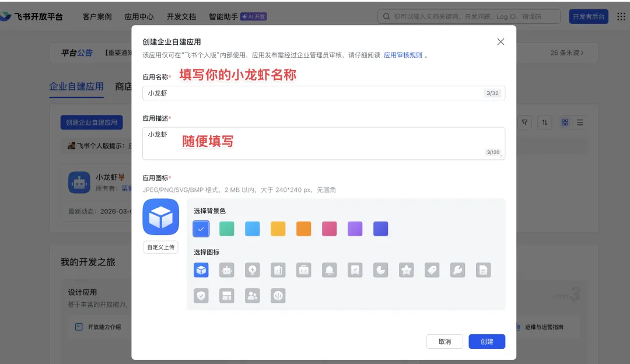Pick the bell notification app icon

(330, 270)
